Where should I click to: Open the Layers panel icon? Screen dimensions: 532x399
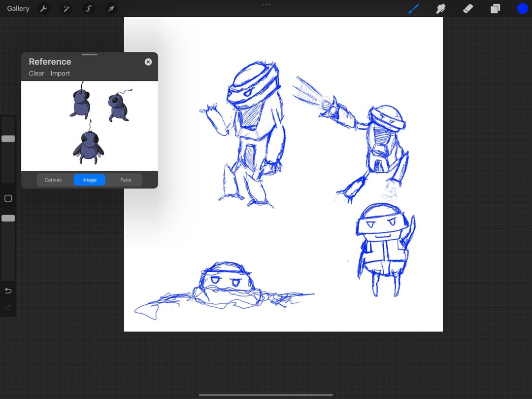point(496,8)
